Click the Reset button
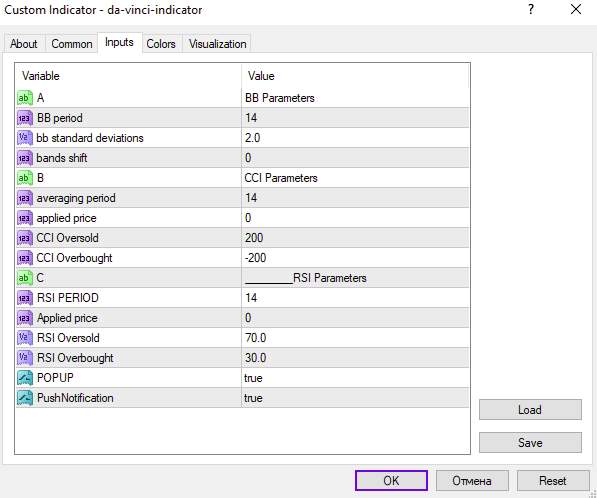This screenshot has height=498, width=597. point(553,480)
